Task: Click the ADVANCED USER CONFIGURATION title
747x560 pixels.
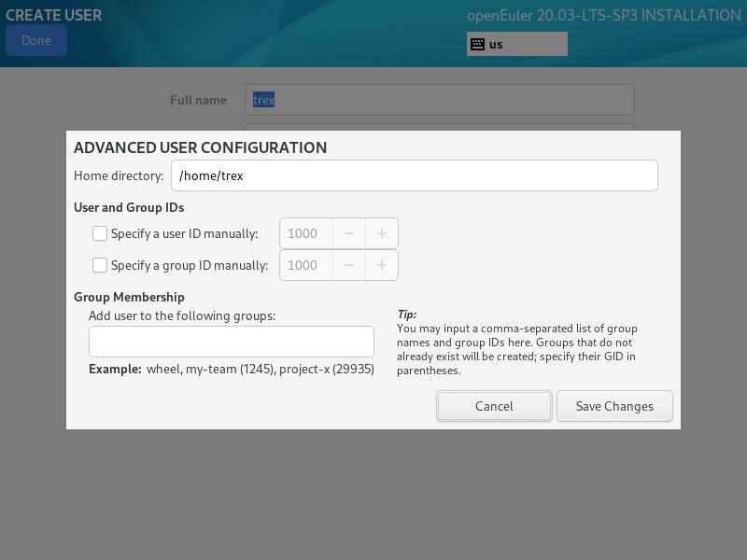Action: coord(200,147)
